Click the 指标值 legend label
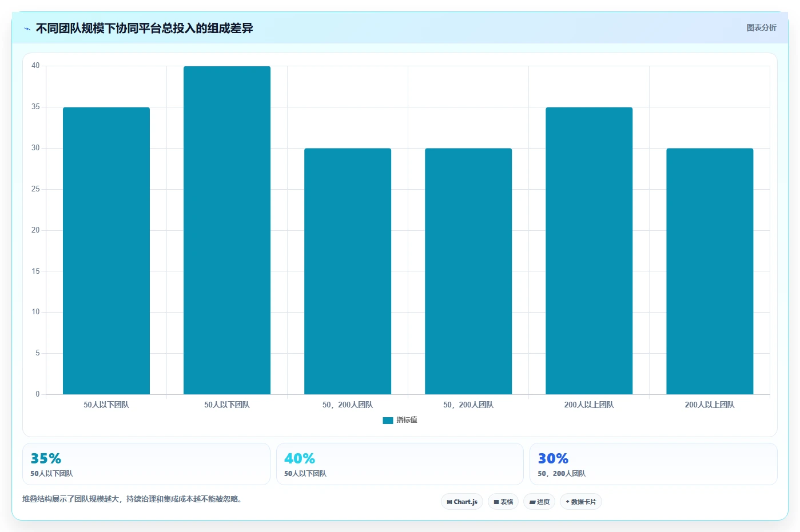The height and width of the screenshot is (532, 800). [x=407, y=420]
